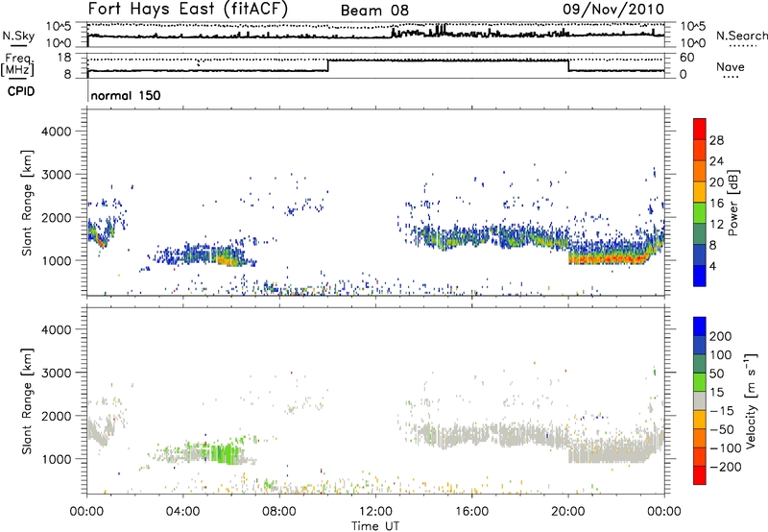768x532 pixels.
Task: Click the green velocity patch near 06:00
Action: 227,453
